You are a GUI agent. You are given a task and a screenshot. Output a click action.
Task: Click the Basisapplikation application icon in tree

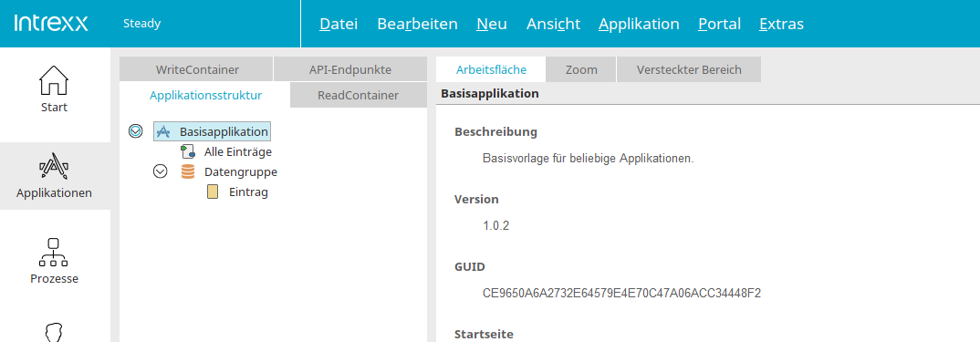point(162,132)
